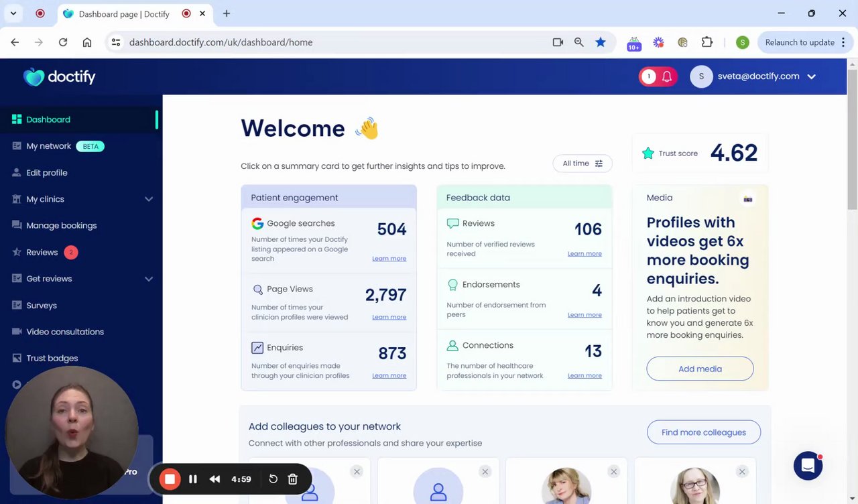
Task: Open the Chrome tab search dropdown
Action: (x=13, y=13)
